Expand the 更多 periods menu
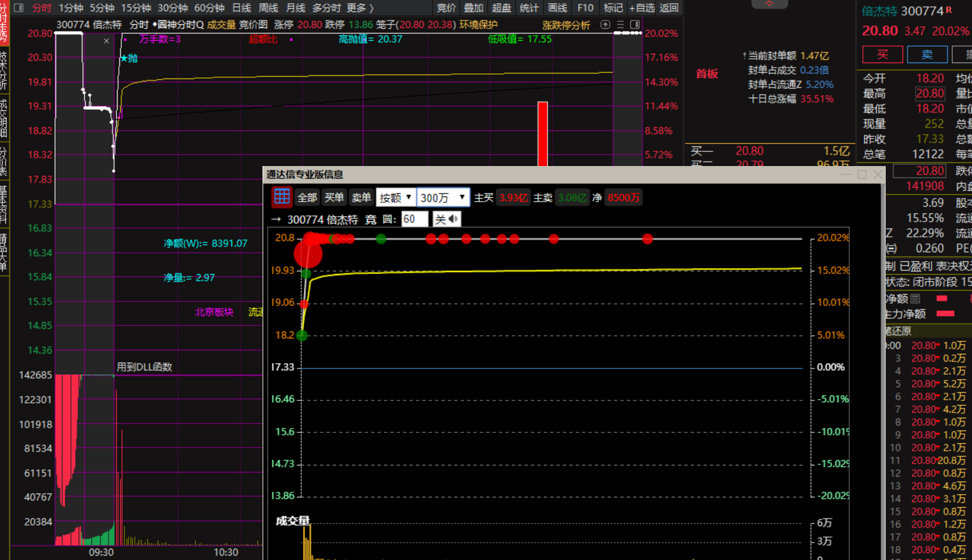This screenshot has height=560, width=972. [x=360, y=8]
